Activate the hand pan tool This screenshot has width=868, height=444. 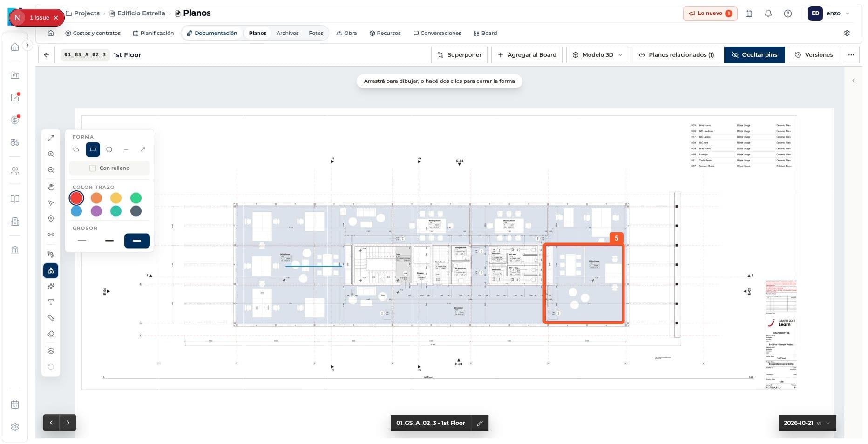pyautogui.click(x=51, y=187)
